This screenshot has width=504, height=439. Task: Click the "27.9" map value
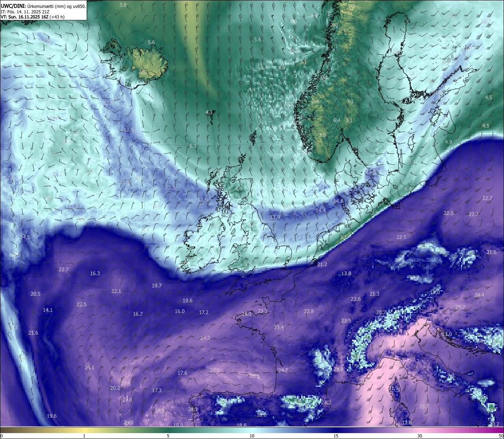(x=159, y=411)
